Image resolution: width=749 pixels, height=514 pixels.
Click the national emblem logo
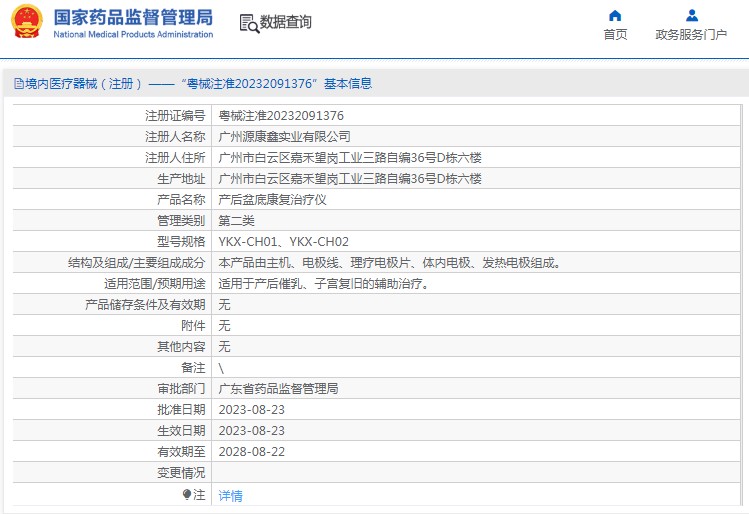tap(27, 21)
